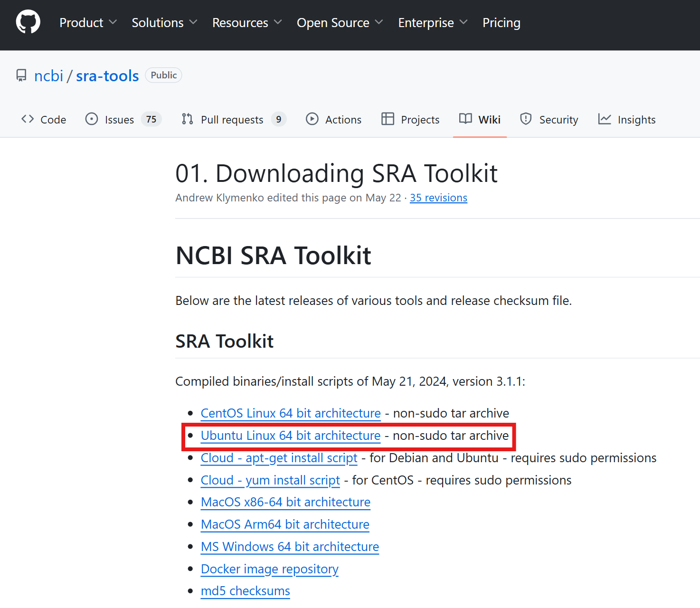Click the repository icon beside ncbi

coord(21,76)
